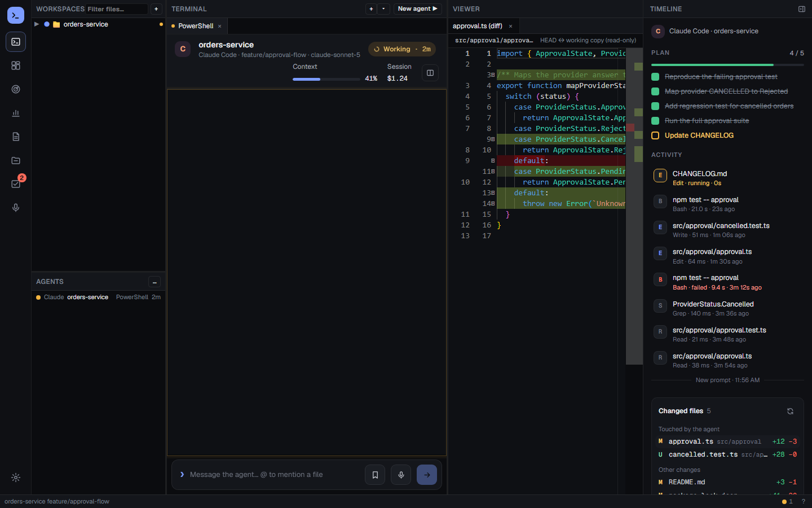Expand the fold marker on diff line 13
The image size is (812, 508).
point(493,193)
